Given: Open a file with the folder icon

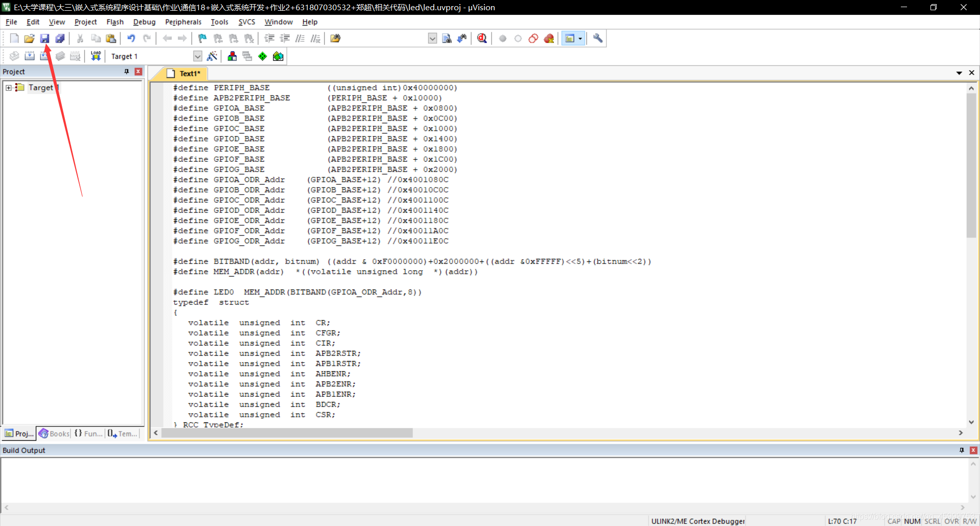Looking at the screenshot, I should pos(29,38).
